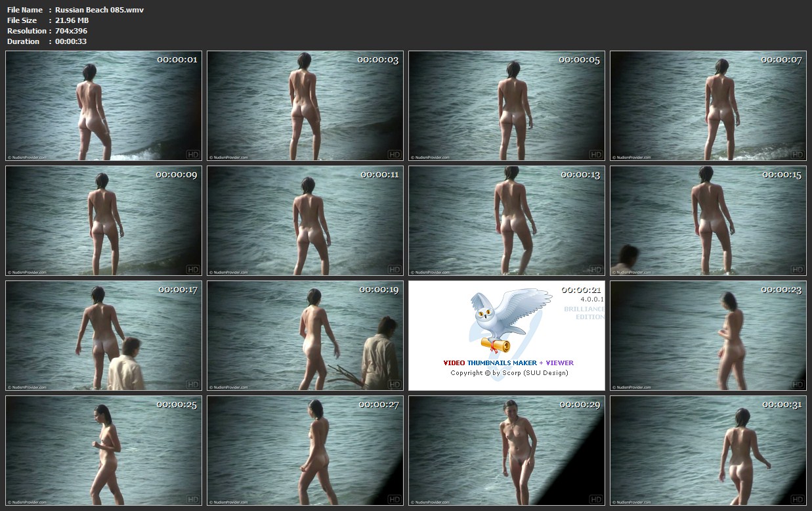812x511 pixels.
Task: Select the thumbnail at timestamp 00:00:03
Action: pyautogui.click(x=305, y=106)
